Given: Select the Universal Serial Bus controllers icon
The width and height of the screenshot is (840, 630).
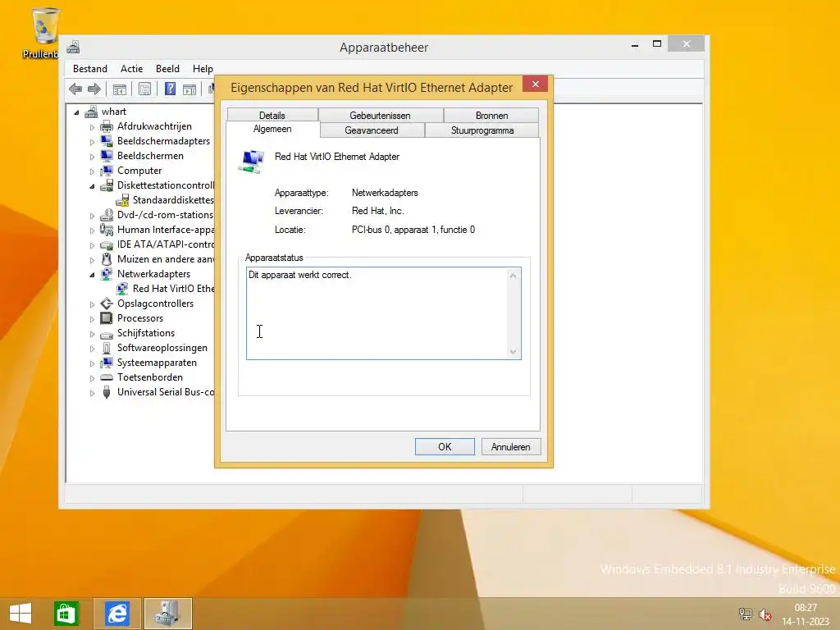Looking at the screenshot, I should pos(107,392).
